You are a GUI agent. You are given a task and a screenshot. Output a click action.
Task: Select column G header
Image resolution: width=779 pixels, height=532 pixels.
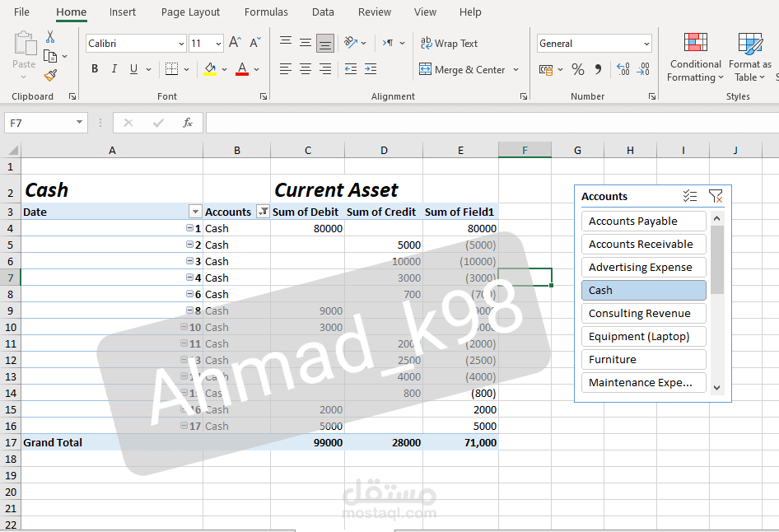coord(577,150)
